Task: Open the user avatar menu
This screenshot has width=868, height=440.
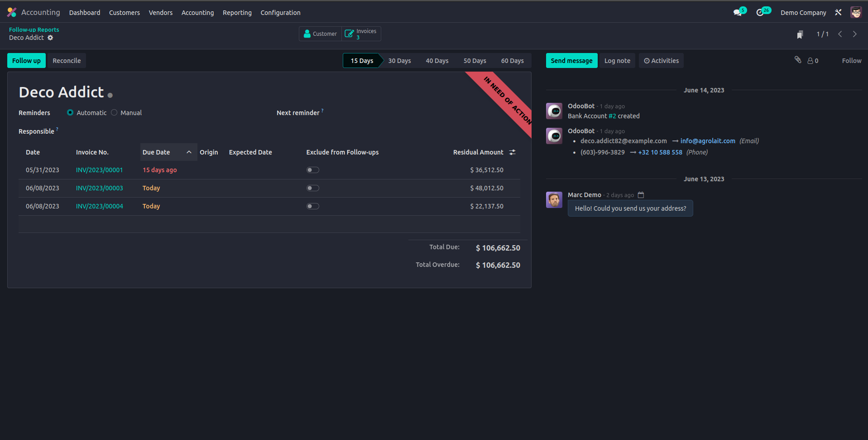Action: tap(856, 12)
